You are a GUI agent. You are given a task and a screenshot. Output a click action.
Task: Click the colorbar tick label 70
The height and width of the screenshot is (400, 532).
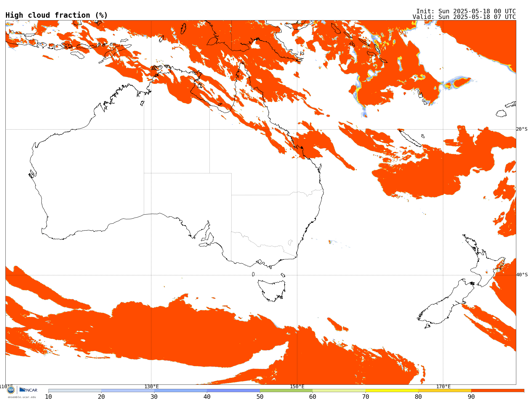366,397
